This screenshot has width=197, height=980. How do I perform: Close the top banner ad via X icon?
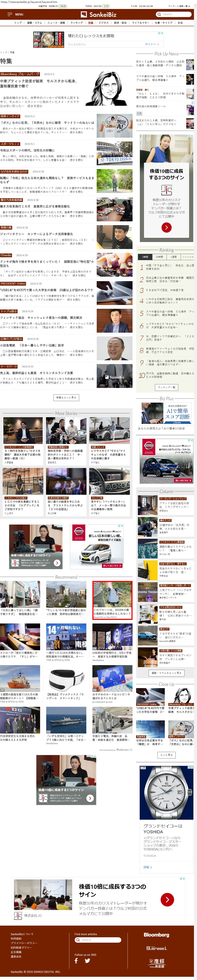[162, 33]
